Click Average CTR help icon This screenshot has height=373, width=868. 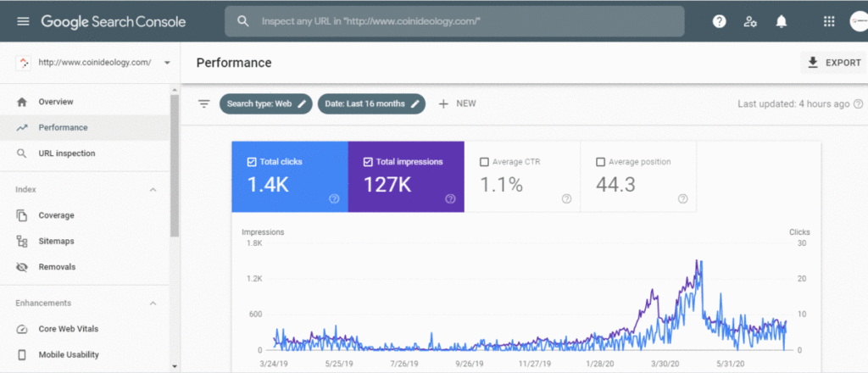pos(566,198)
